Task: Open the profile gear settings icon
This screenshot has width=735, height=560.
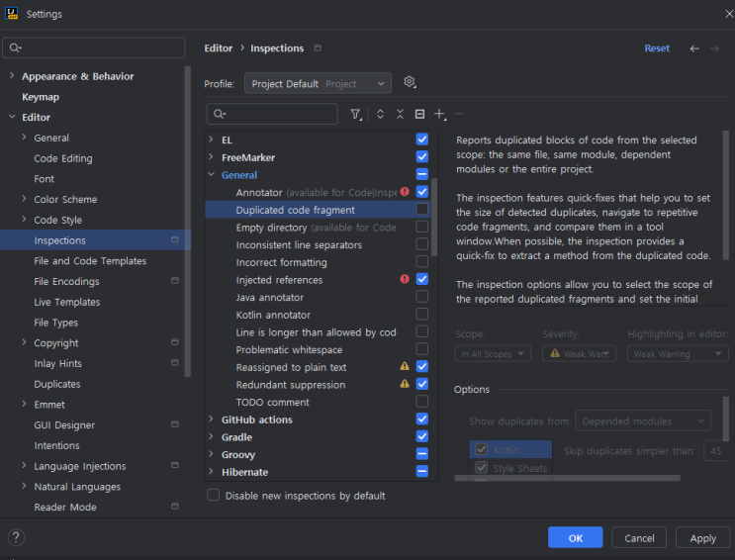Action: point(410,83)
